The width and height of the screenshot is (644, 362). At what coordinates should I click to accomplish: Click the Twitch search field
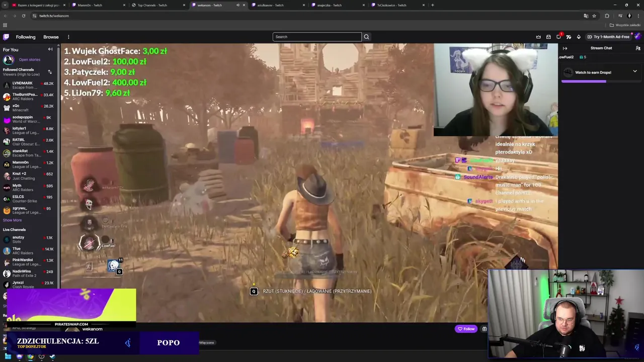317,37
